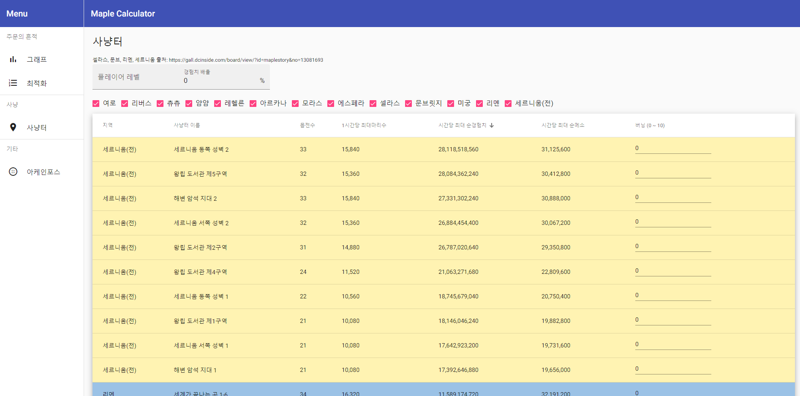Edit burning value for 해변 암석 지대 2

point(673,197)
